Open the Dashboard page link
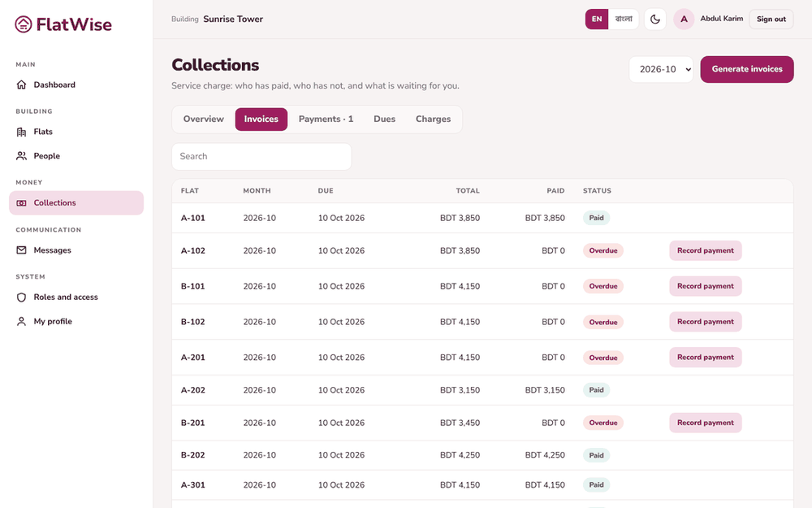The height and width of the screenshot is (508, 812). [x=76, y=85]
